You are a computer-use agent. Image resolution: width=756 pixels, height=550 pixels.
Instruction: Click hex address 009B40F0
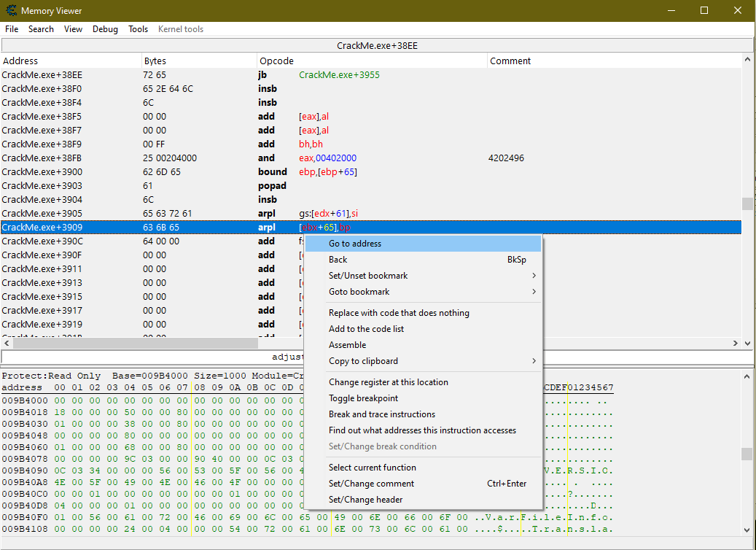point(25,517)
